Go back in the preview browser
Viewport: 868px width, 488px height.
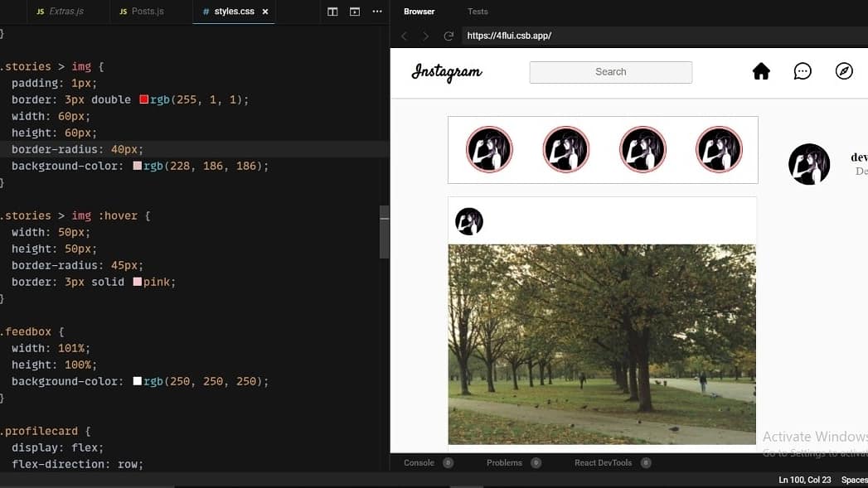[x=405, y=36]
